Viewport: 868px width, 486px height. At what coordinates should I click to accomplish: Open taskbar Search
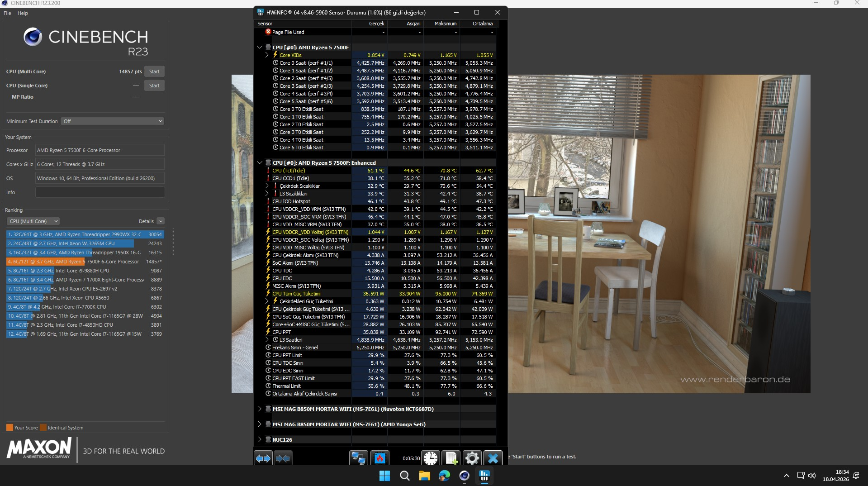pos(405,476)
